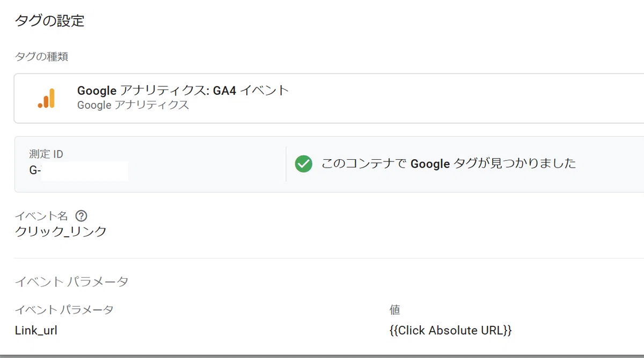Click the このコンテナで Google タグが見つかりました message
The height and width of the screenshot is (358, 644).
click(449, 163)
